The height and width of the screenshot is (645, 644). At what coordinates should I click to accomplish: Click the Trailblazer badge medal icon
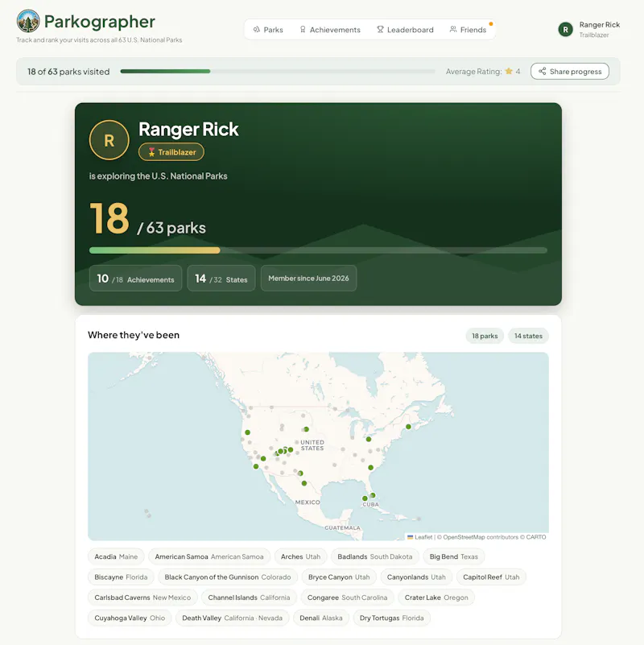click(151, 152)
